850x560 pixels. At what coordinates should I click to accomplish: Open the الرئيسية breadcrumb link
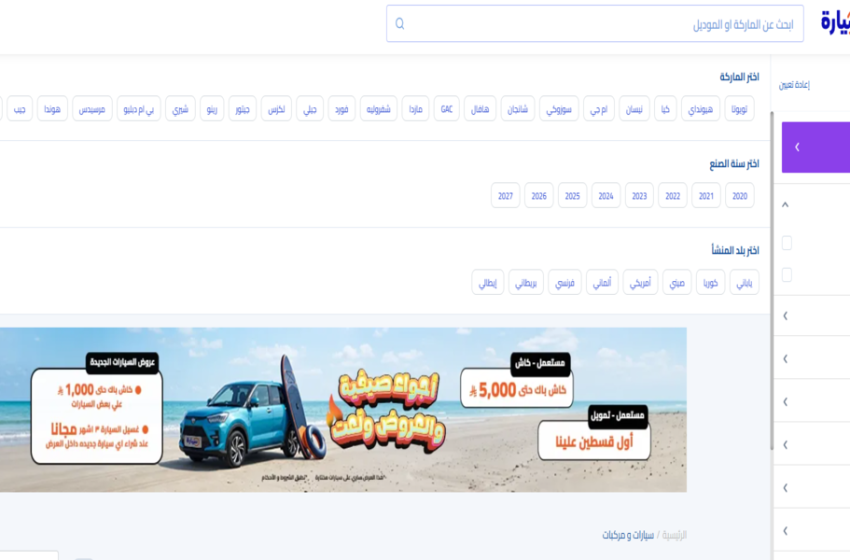click(x=674, y=535)
